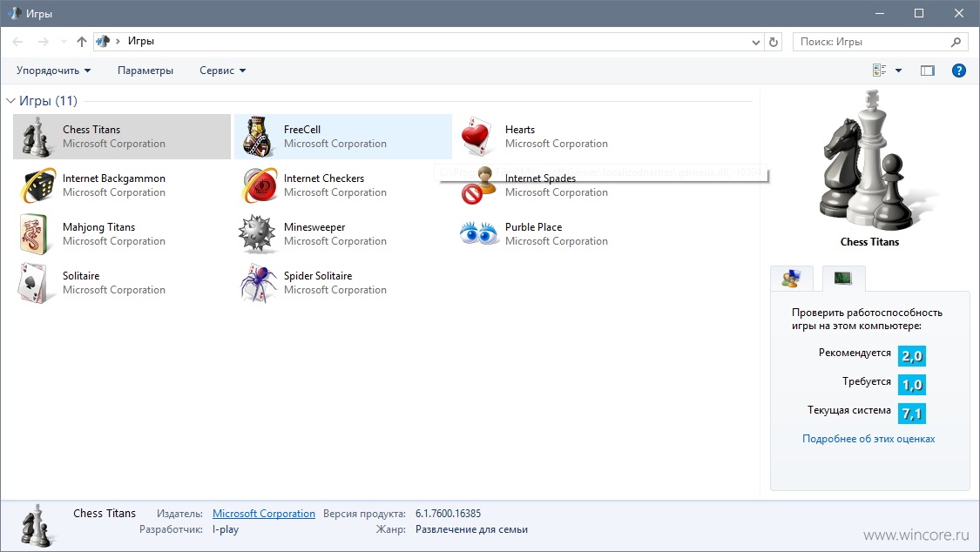980x552 pixels.
Task: Go up one level with up arrow
Action: tap(81, 42)
